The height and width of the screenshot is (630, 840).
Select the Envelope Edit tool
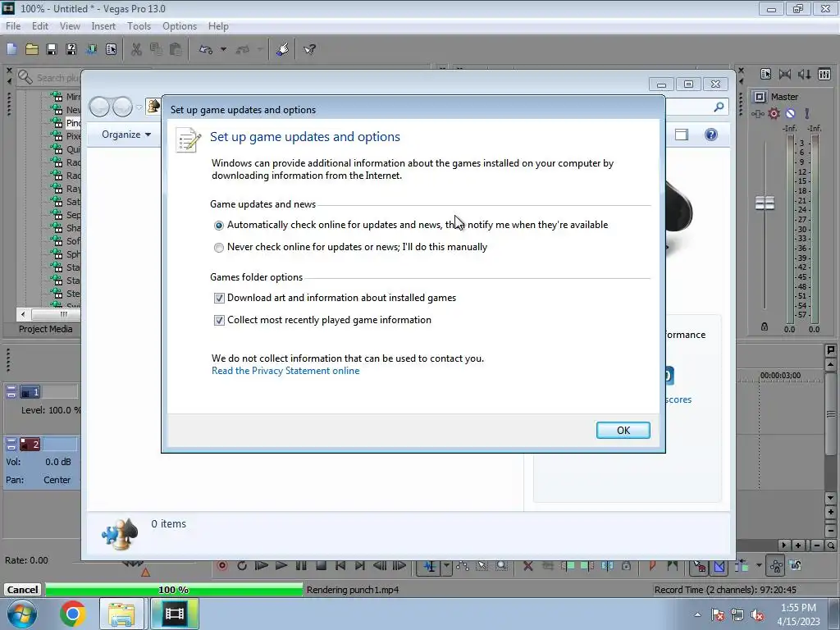(463, 566)
